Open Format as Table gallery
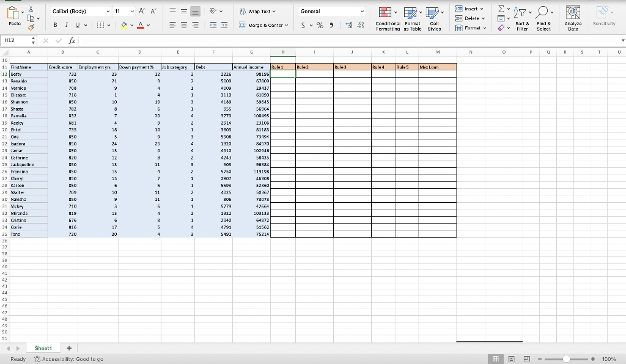This screenshot has height=364, width=626. pos(413,19)
